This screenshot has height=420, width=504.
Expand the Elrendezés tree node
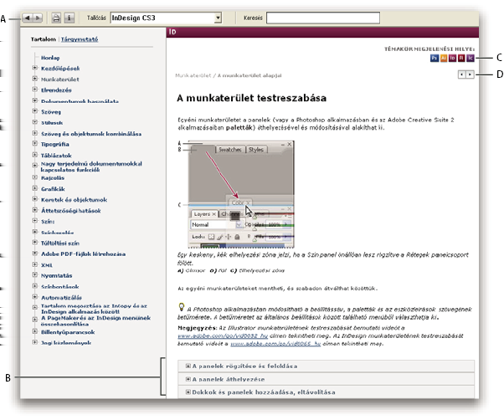click(34, 90)
